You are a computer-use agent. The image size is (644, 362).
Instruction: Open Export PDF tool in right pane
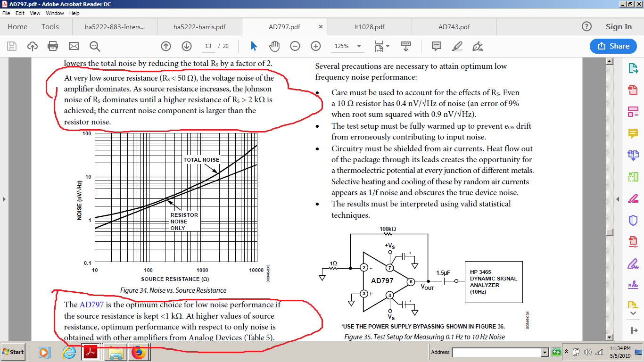pyautogui.click(x=633, y=68)
